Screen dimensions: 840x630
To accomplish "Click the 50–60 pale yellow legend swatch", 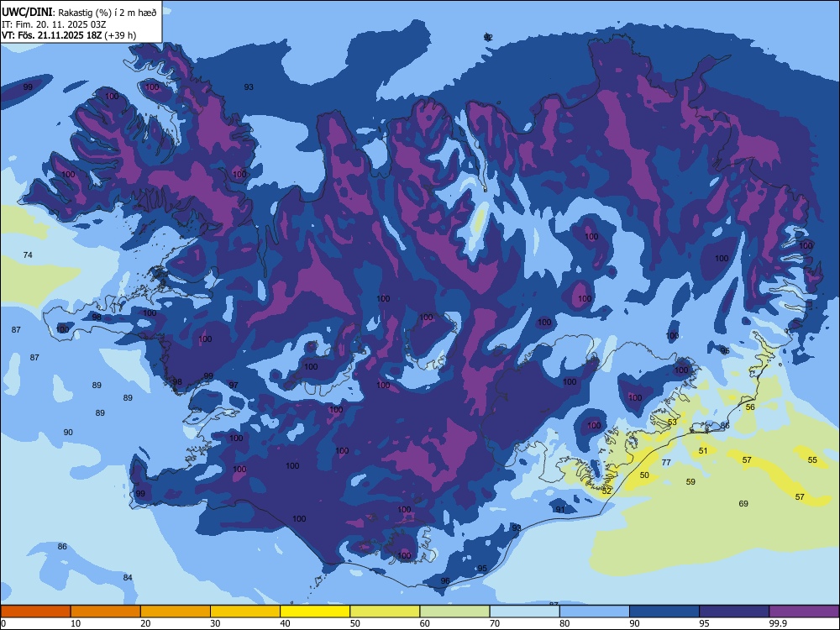I will pos(385,612).
